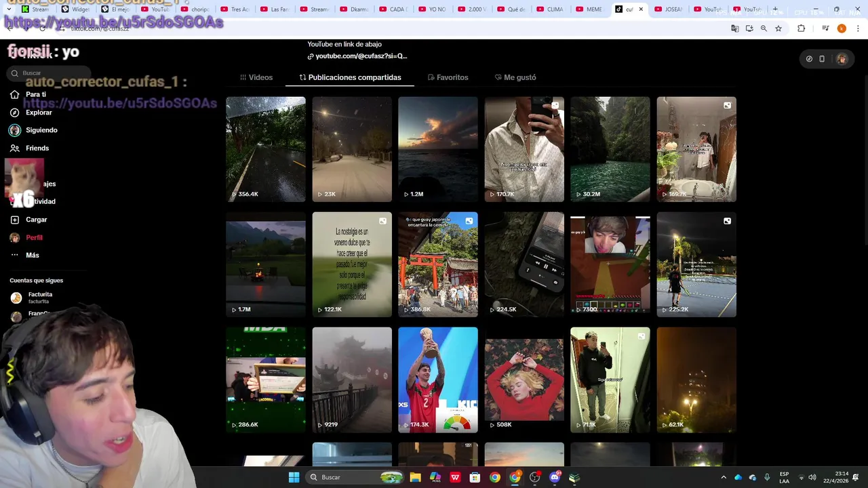Open the green certificate video with 286.6K views
The image size is (868, 488).
266,380
